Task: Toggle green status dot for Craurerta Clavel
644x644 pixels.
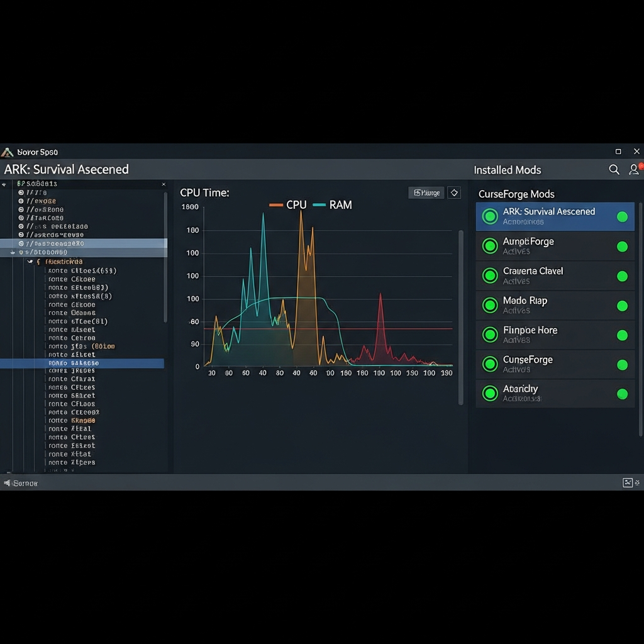Action: [x=622, y=276]
